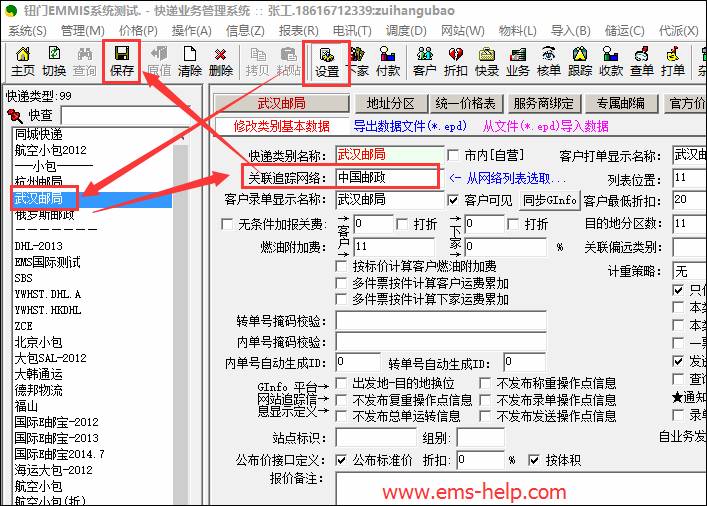This screenshot has height=506, width=707.
Task: Toggle the 按体积 checkbox
Action: coord(534,460)
